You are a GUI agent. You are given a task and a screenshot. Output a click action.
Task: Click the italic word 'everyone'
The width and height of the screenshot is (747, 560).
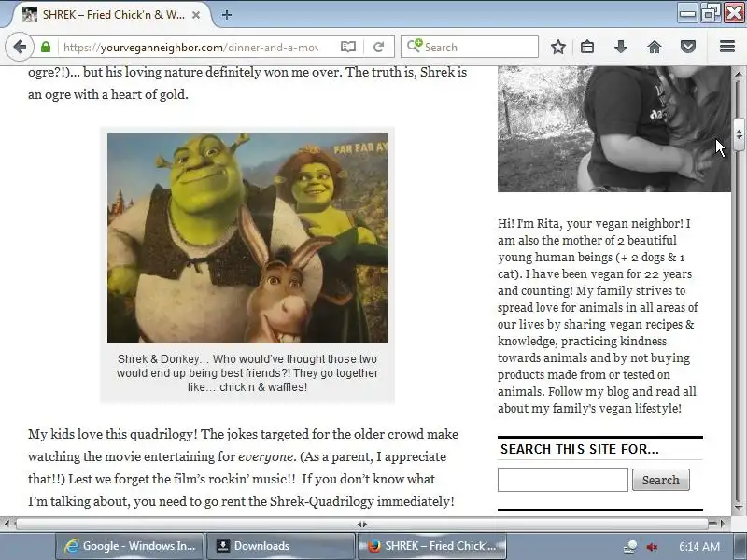[267, 456]
